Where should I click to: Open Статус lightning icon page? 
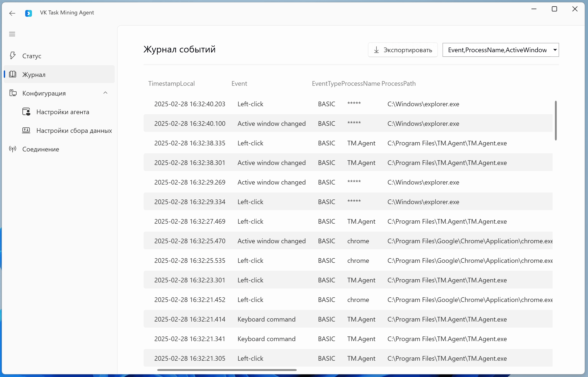tap(13, 55)
